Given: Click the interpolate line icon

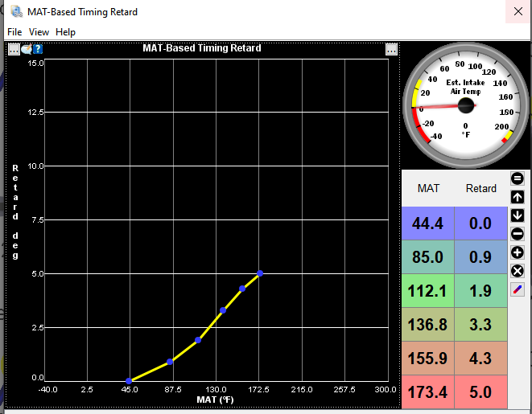Looking at the screenshot, I should pos(518,289).
